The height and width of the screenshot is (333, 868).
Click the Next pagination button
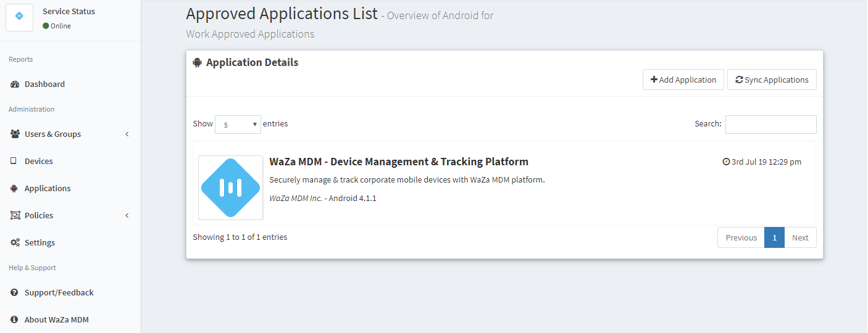[800, 237]
